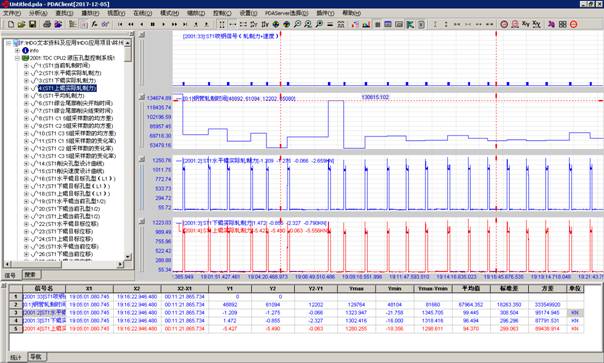Open the PDAServer menu in menu bar

pyautogui.click(x=286, y=13)
